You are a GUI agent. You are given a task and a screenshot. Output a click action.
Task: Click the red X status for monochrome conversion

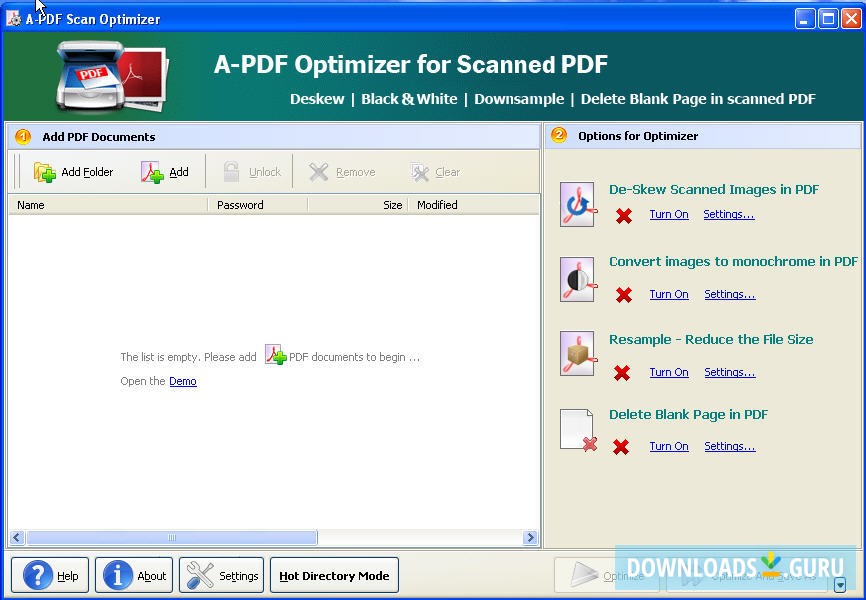coord(624,295)
